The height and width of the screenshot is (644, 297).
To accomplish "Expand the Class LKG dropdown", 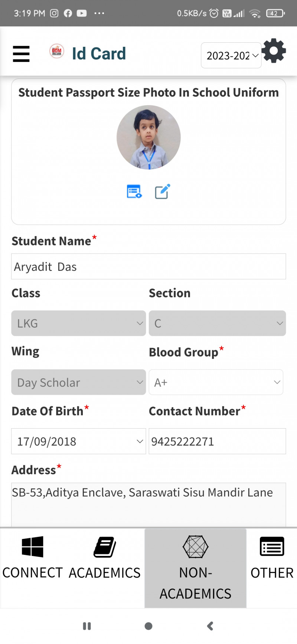I will tap(78, 323).
